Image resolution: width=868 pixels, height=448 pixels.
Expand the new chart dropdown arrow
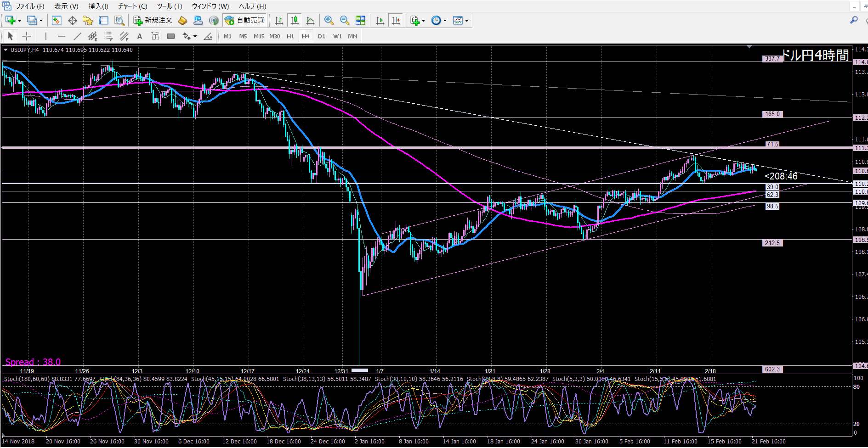[19, 21]
